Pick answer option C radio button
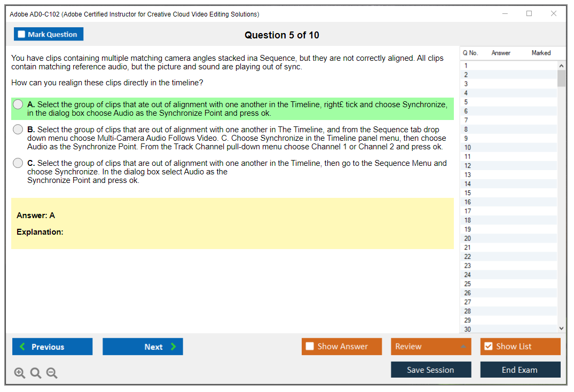Screen dimensions: 574x392 18,163
